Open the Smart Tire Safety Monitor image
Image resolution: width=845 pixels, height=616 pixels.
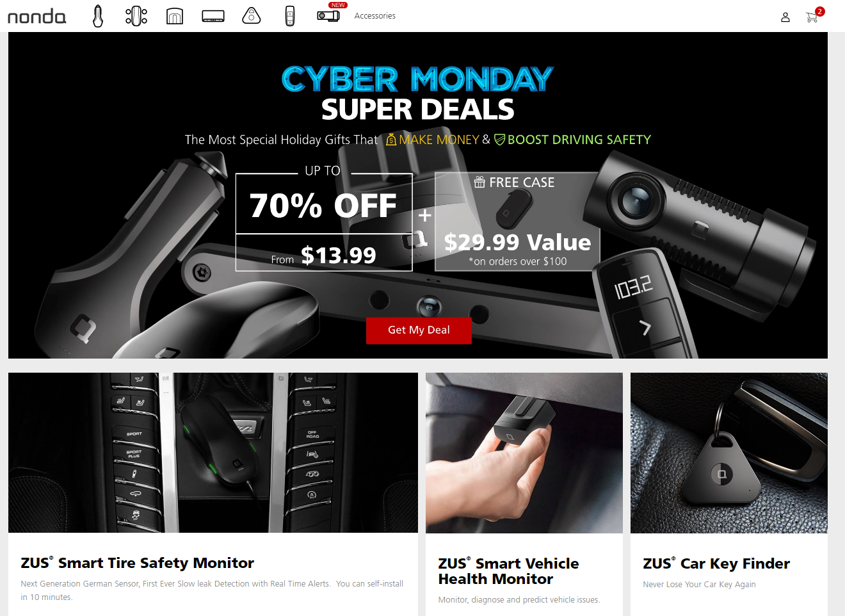[213, 453]
